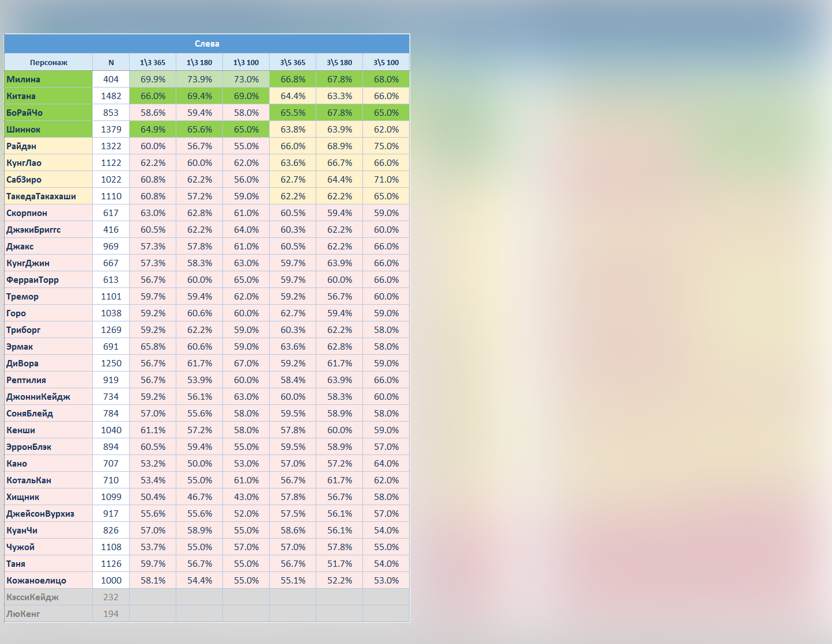Select the 'ТакедаТакахаши' character cell

coord(48,196)
